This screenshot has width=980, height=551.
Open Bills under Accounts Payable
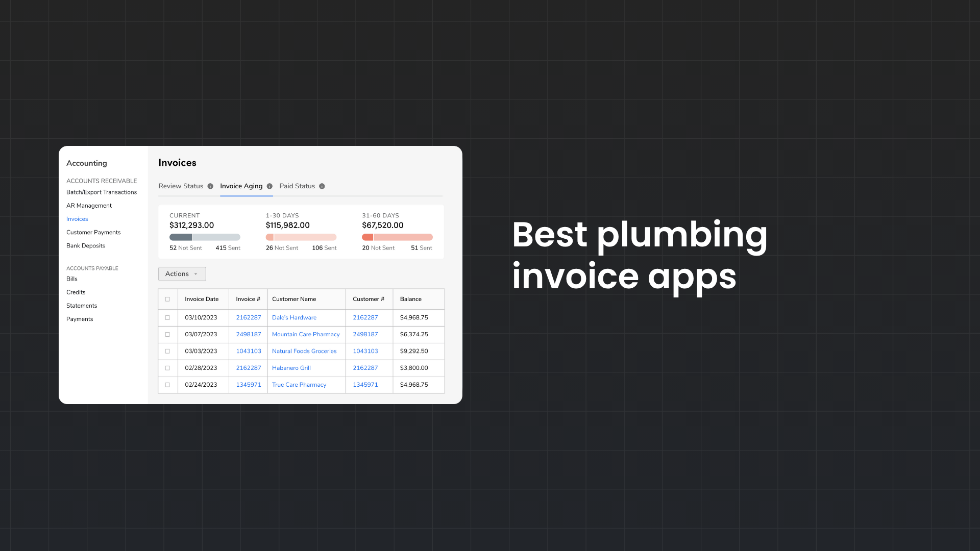point(71,279)
